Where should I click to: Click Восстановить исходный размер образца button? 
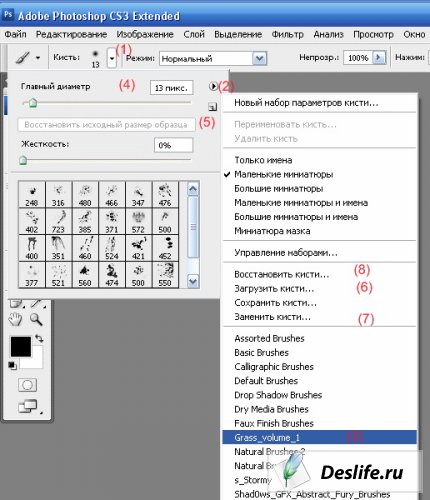(106, 125)
